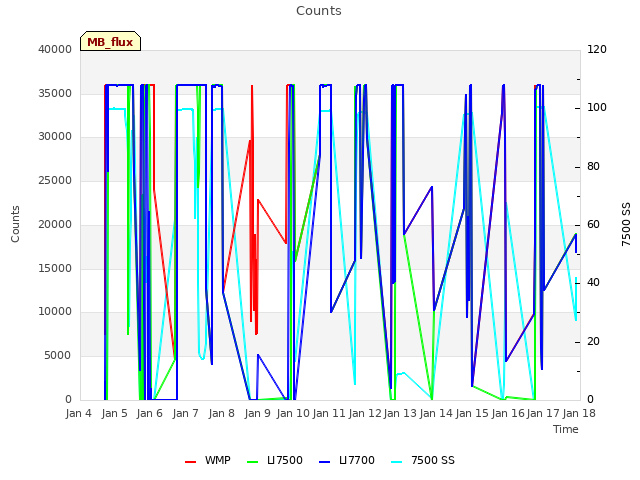Click the Jan 9 tick label
This screenshot has height=480, width=640.
(x=258, y=413)
